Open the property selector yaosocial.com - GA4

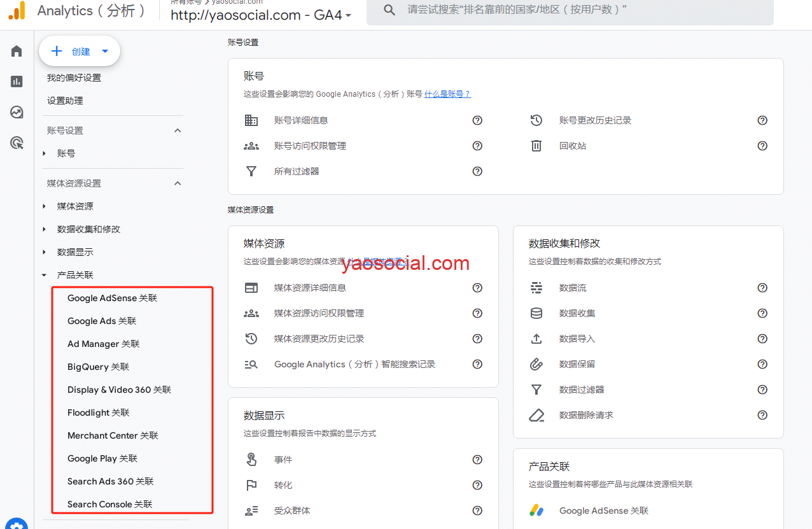tap(261, 15)
